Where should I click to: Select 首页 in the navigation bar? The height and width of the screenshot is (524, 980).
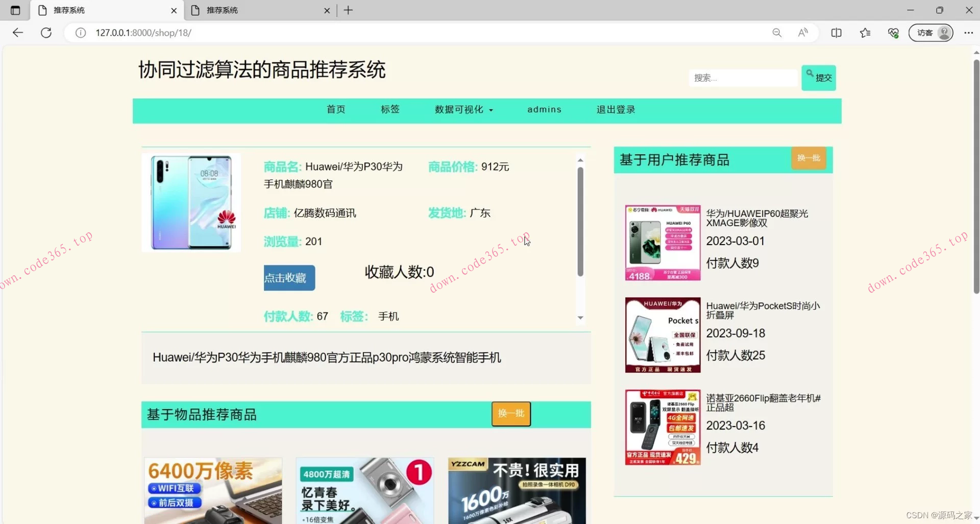335,109
